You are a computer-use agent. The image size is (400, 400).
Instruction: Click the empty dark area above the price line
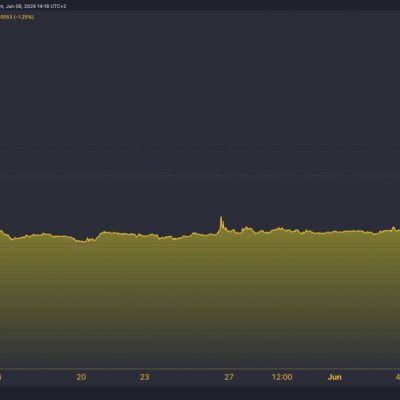[x=200, y=100]
